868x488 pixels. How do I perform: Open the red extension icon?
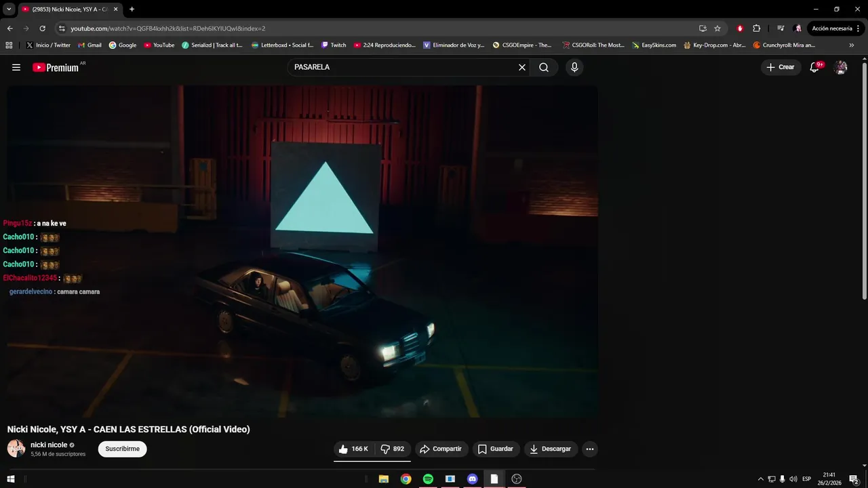pos(740,28)
